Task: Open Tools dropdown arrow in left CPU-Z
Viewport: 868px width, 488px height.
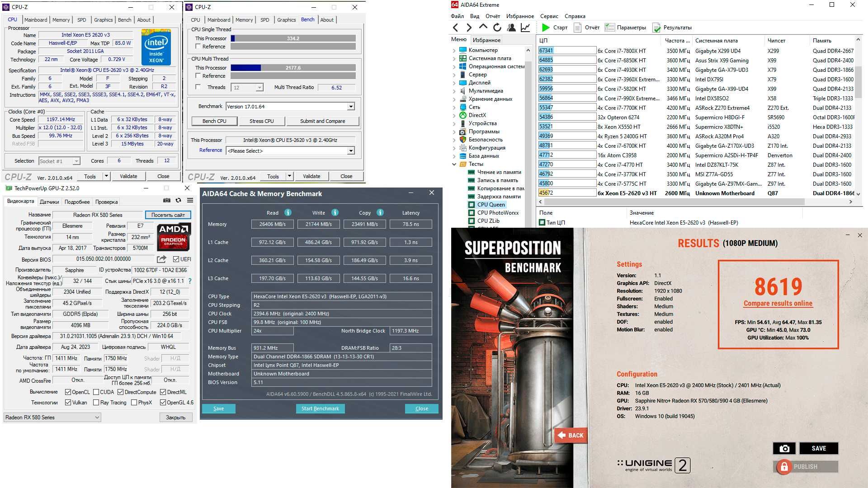Action: point(106,176)
